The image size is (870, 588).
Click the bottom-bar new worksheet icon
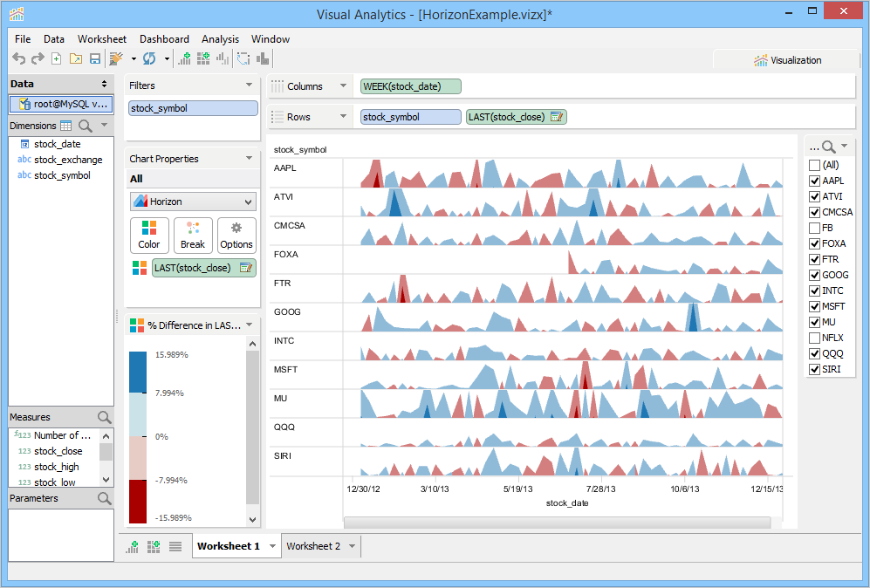132,546
